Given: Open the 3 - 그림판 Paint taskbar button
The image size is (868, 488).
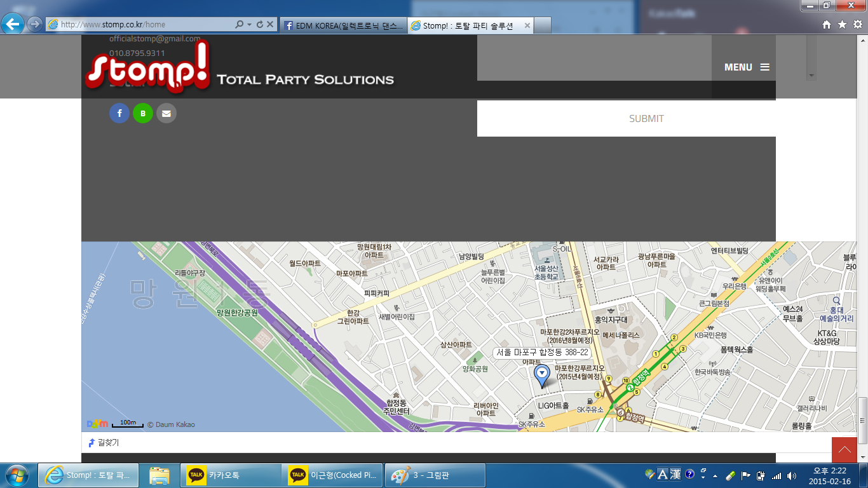Looking at the screenshot, I should pos(435,475).
